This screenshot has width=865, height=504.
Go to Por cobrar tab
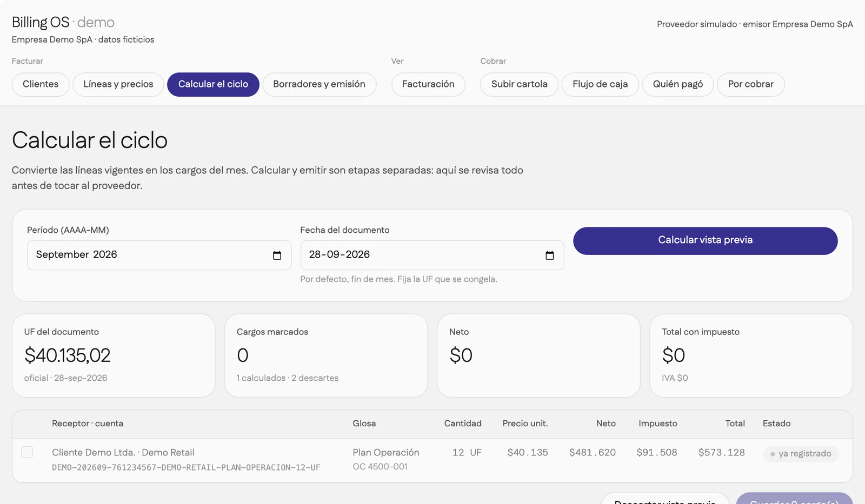(x=750, y=84)
